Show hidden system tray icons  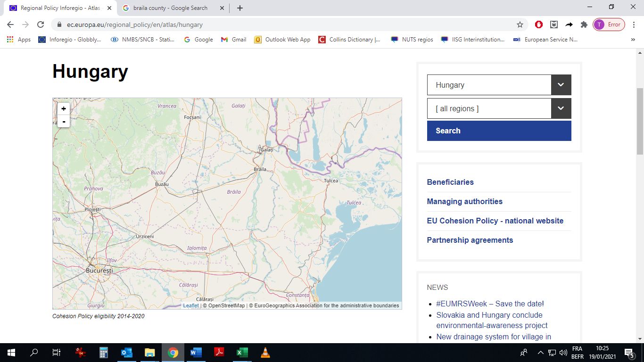(x=541, y=353)
